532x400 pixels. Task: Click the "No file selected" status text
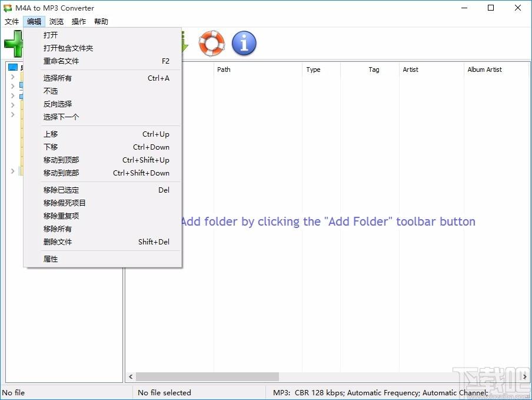[164, 392]
